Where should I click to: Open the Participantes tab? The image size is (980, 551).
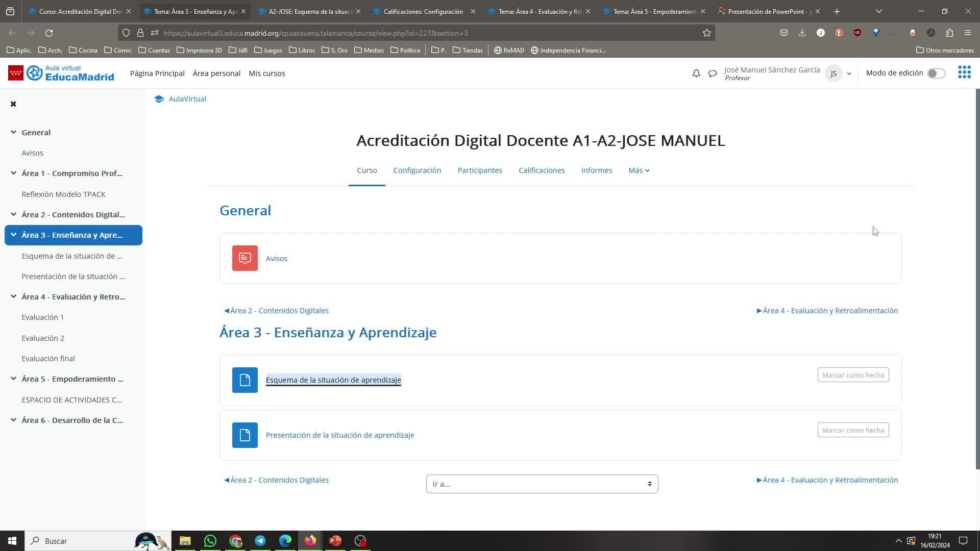click(479, 170)
